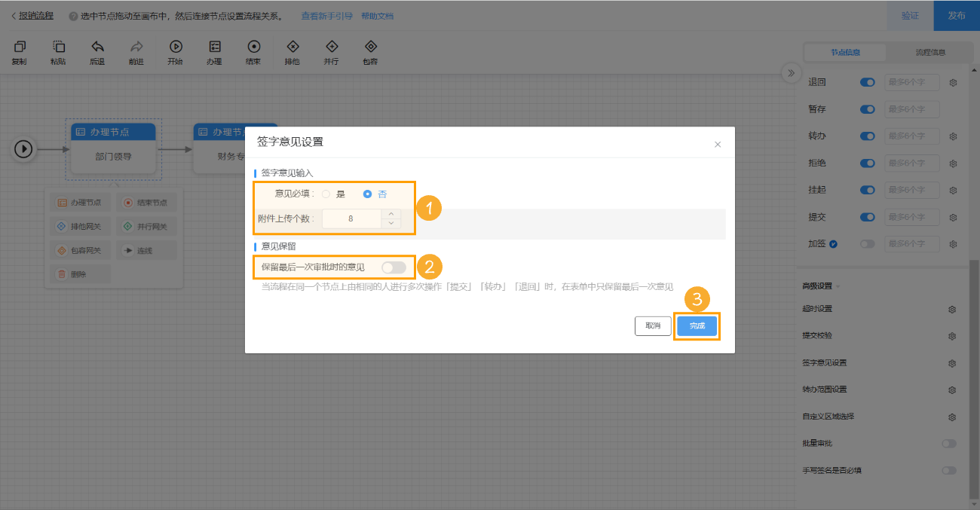Collapse the right panel with the chevron arrow
Image resolution: width=980 pixels, height=510 pixels.
[791, 73]
